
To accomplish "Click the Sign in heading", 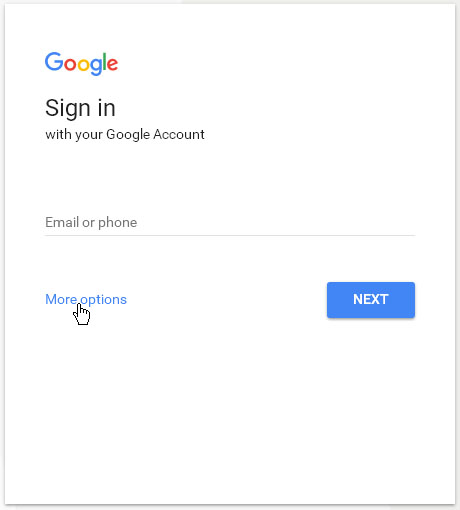I will coord(80,108).
